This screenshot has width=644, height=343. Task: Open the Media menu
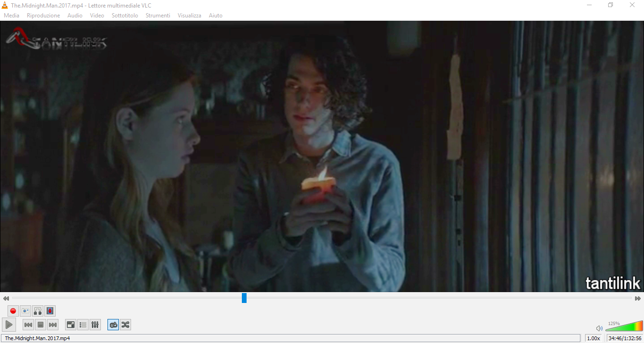click(x=12, y=16)
